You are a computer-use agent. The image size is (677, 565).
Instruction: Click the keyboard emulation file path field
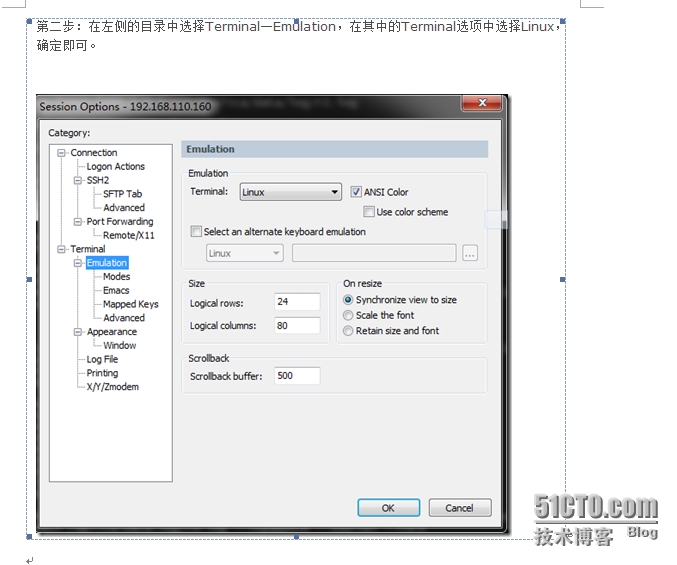pos(374,253)
